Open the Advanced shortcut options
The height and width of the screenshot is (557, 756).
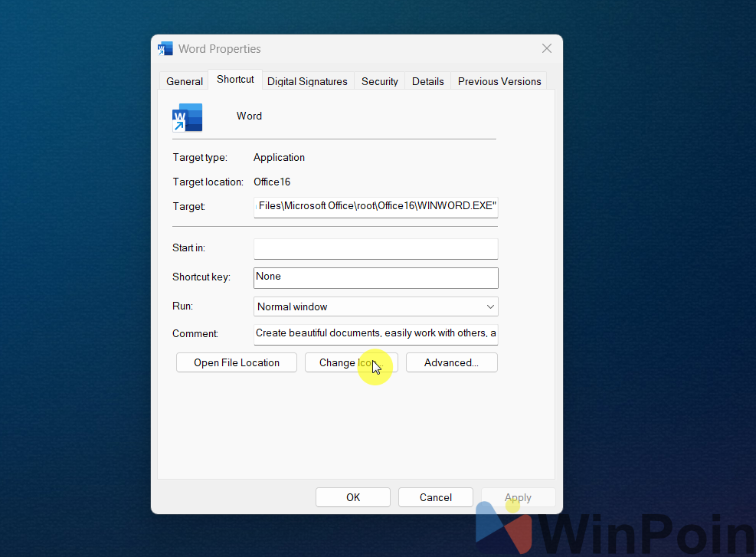click(x=451, y=362)
